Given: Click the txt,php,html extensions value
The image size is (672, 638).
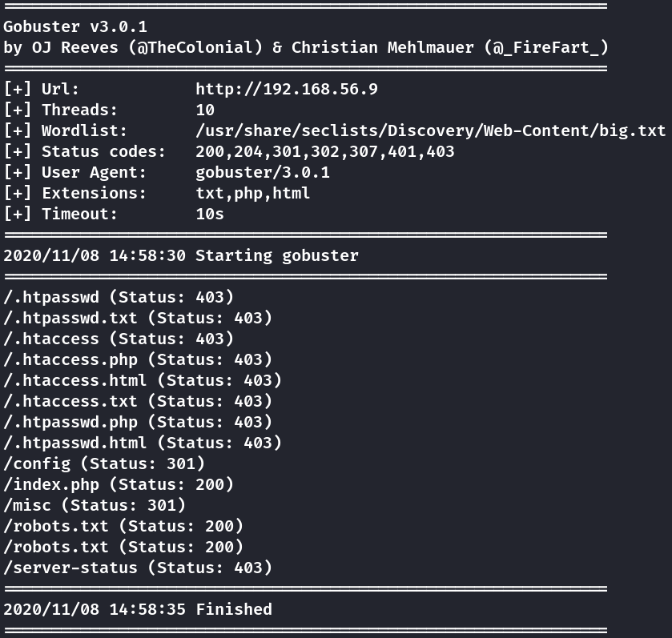Looking at the screenshot, I should [x=252, y=193].
